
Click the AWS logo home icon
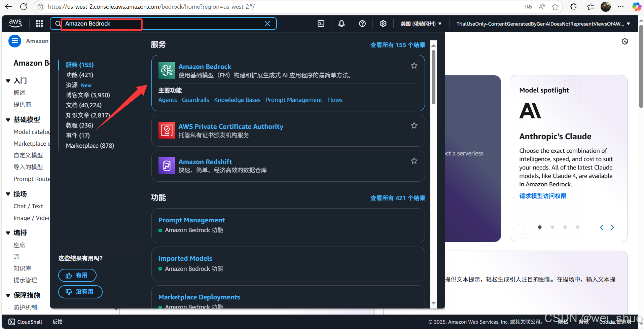(x=15, y=23)
